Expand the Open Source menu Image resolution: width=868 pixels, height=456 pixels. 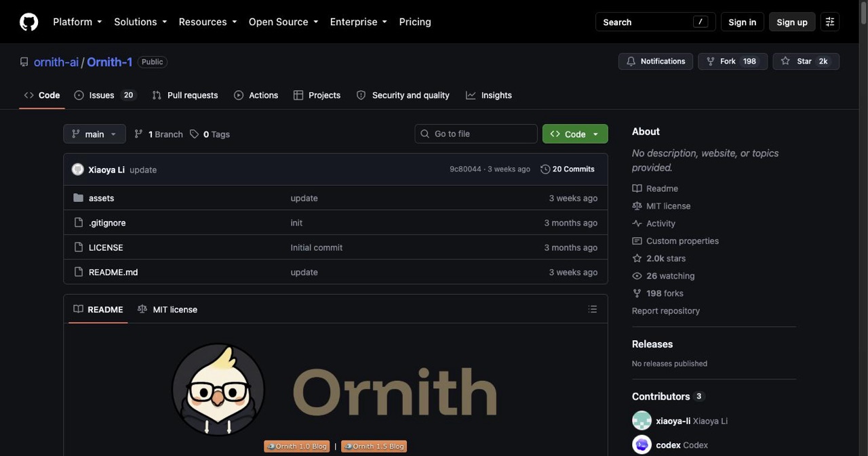[x=283, y=22]
